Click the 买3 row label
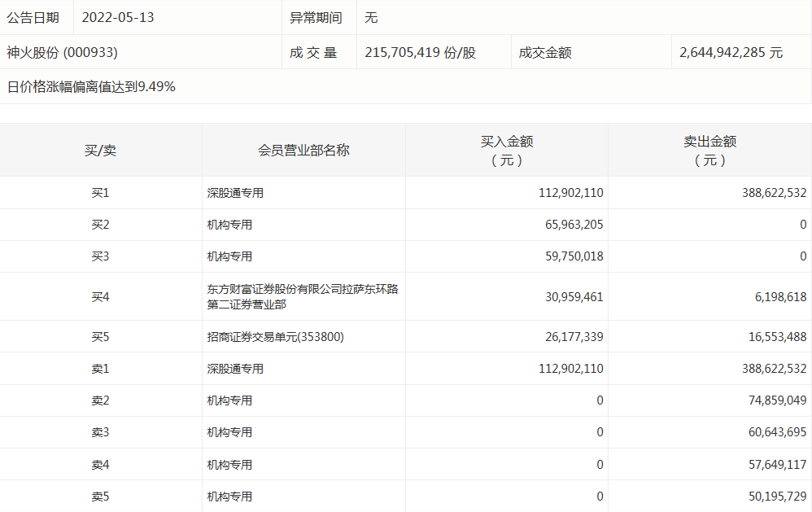The width and height of the screenshot is (812, 512). coord(100,256)
